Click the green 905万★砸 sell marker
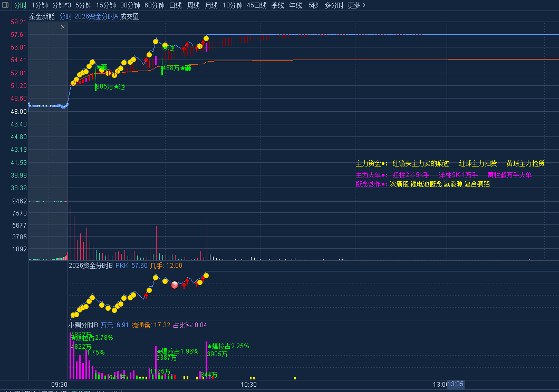 point(110,86)
